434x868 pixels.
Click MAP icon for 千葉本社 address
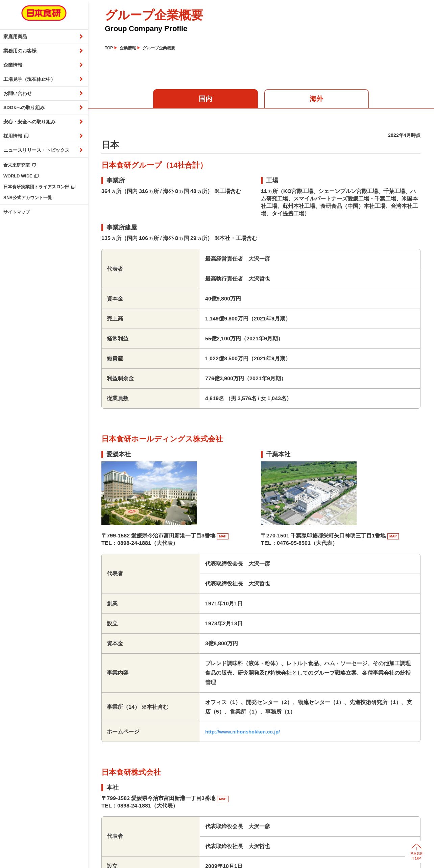coord(393,536)
